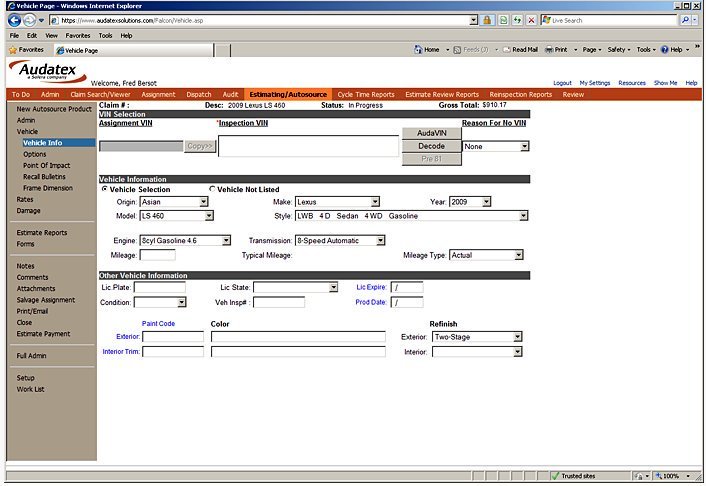Switch to the Claim Search/Viewer tab
The height and width of the screenshot is (486, 706).
tap(100, 95)
